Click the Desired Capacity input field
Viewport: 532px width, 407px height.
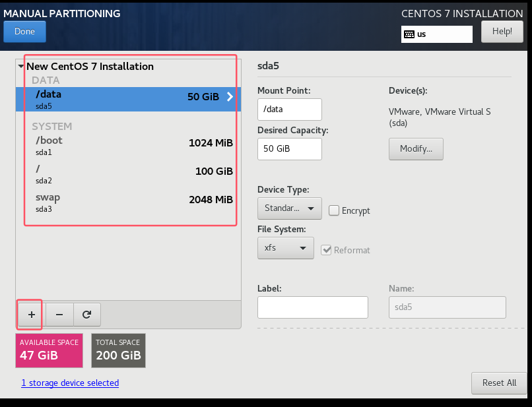(x=289, y=149)
